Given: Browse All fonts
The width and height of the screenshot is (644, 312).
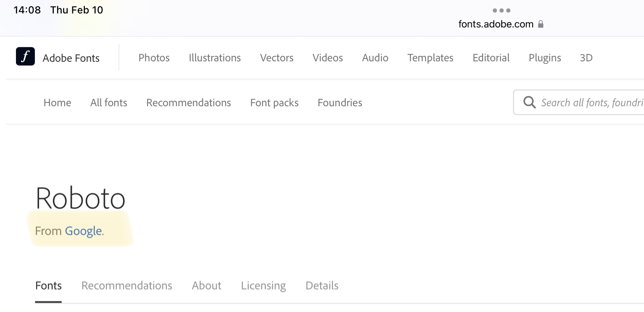Looking at the screenshot, I should pyautogui.click(x=108, y=103).
